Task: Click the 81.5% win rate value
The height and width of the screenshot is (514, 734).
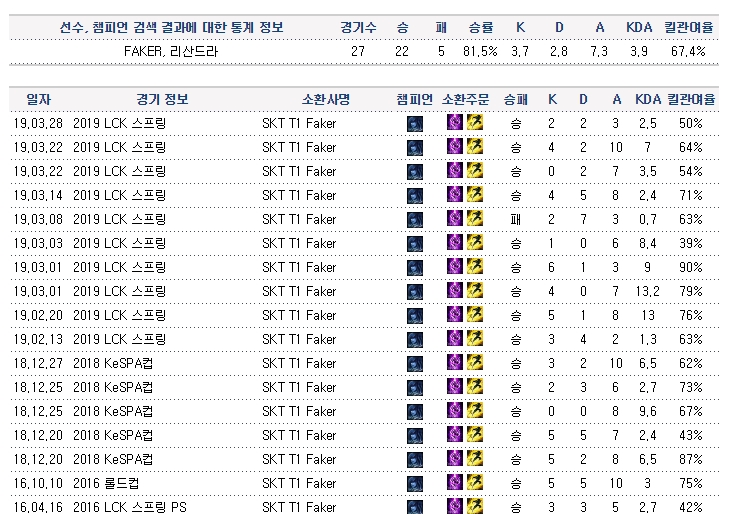Action: [480, 51]
